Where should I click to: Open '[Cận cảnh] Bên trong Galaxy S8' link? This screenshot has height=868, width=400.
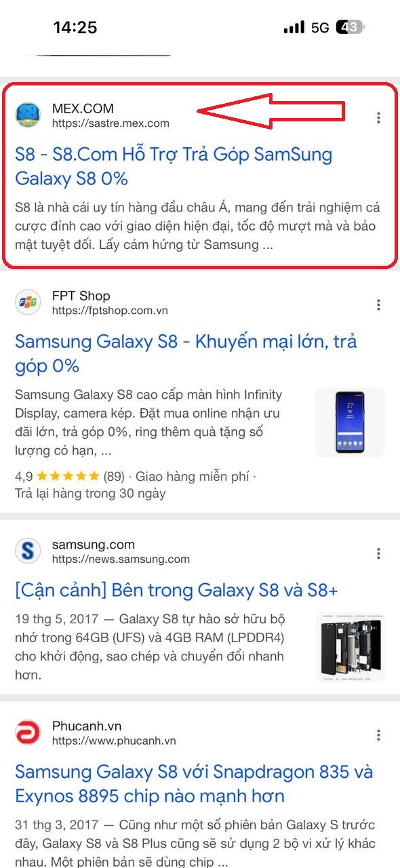(x=176, y=591)
